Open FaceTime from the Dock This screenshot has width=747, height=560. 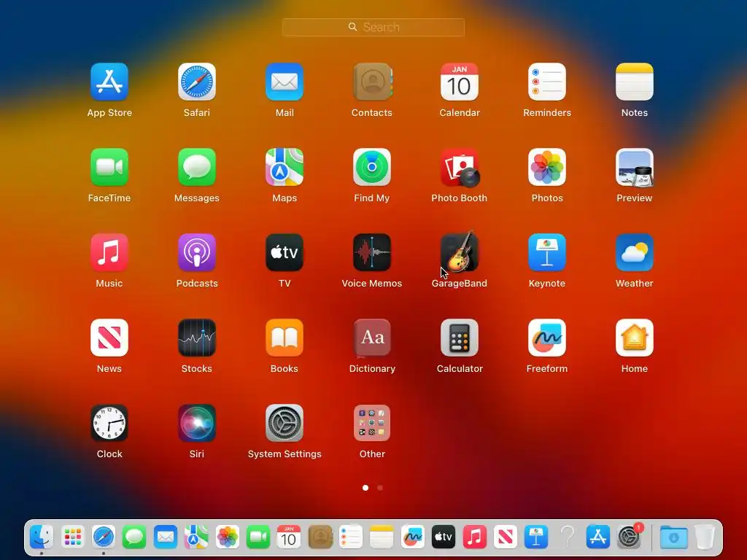[258, 537]
